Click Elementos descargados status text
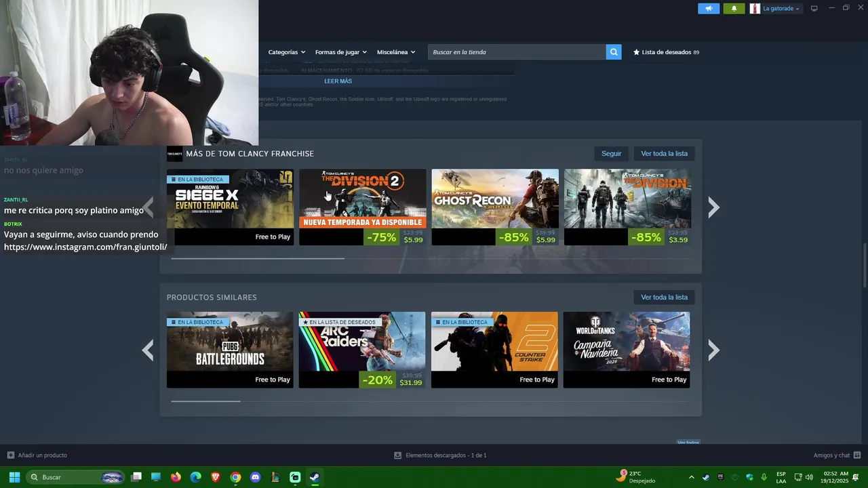Viewport: 868px width, 488px height. pyautogui.click(x=446, y=455)
